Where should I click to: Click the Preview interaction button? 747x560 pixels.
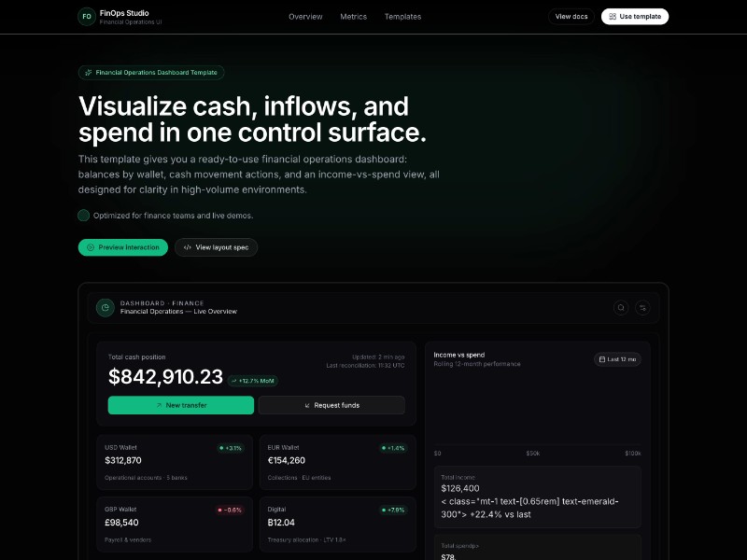123,247
